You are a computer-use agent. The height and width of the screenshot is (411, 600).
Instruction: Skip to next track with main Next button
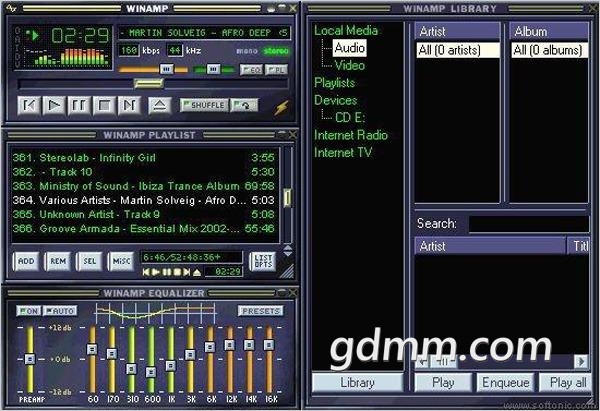pos(129,105)
